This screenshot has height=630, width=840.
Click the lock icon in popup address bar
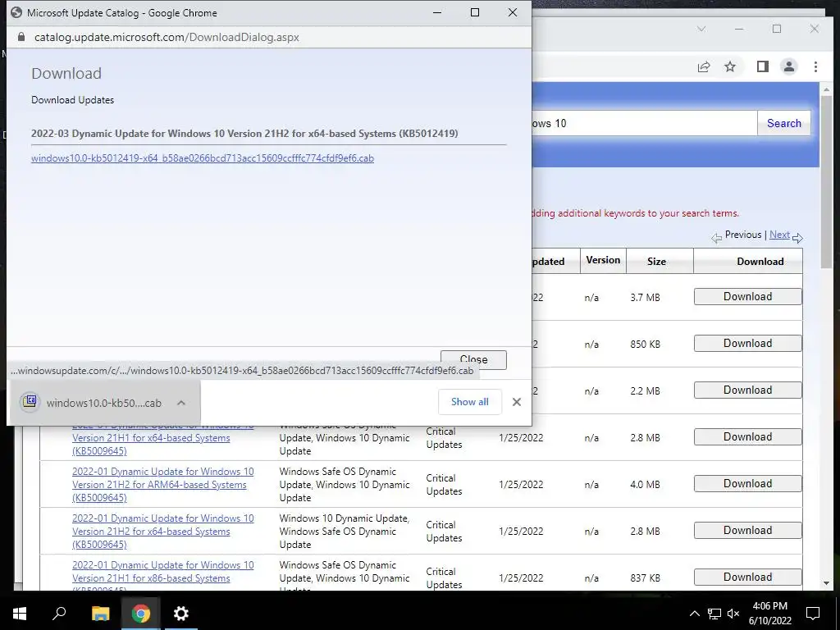point(21,37)
